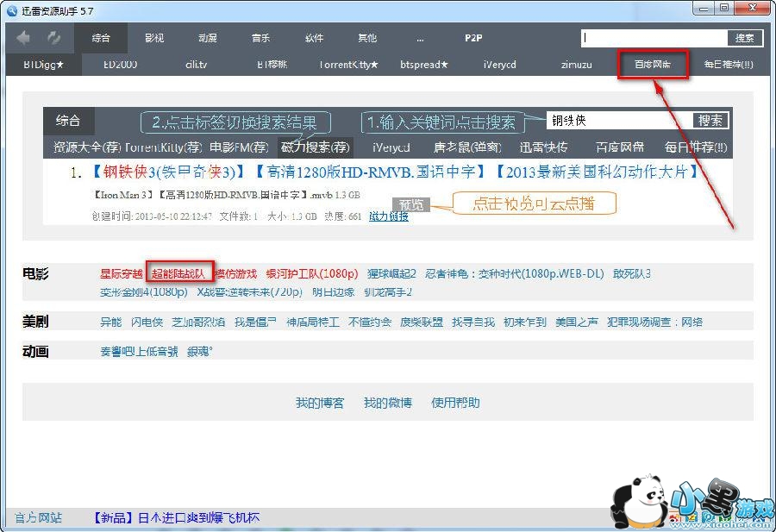Image resolution: width=776 pixels, height=532 pixels.
Task: Select the 综合 category tab
Action: pyautogui.click(x=101, y=38)
